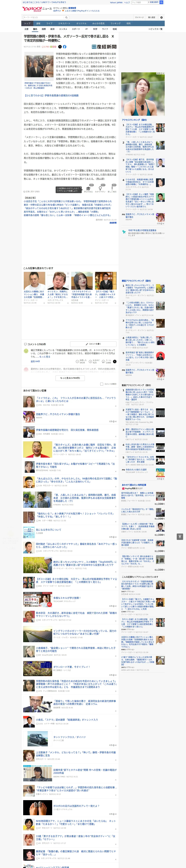Open ヘルプ link at top

127,2
